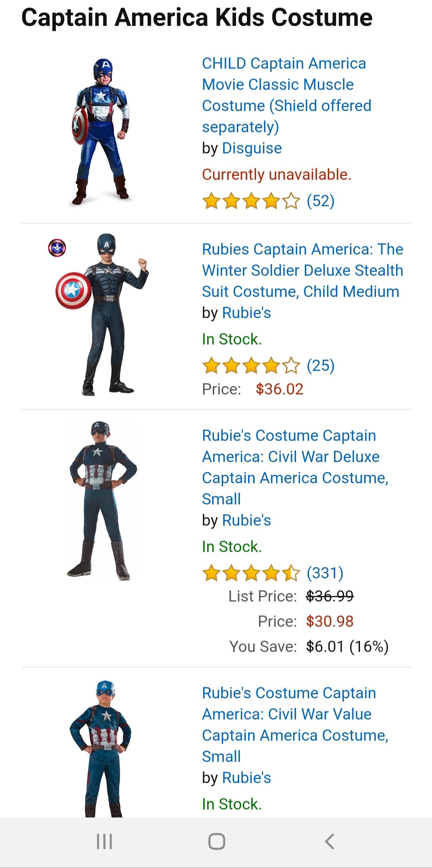Click star rating of the Disguise muscle costume
Viewport: 432px width, 868px height.
tap(251, 201)
